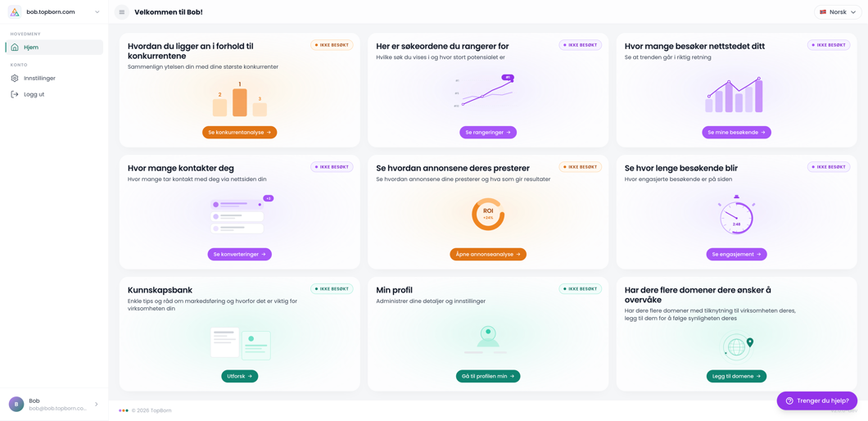
Task: Click the colored dots footer logo
Action: tap(124, 410)
